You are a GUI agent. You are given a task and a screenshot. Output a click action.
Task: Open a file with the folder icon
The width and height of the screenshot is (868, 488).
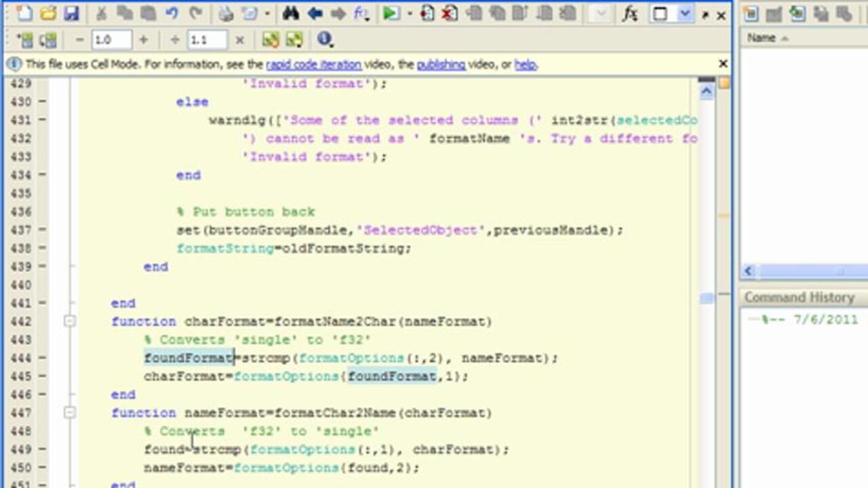pos(47,13)
